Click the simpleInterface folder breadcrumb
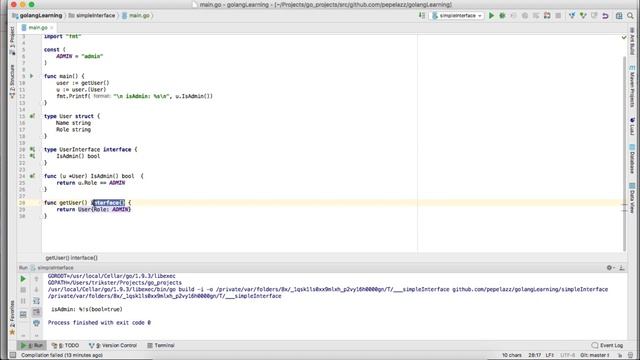 coord(92,16)
